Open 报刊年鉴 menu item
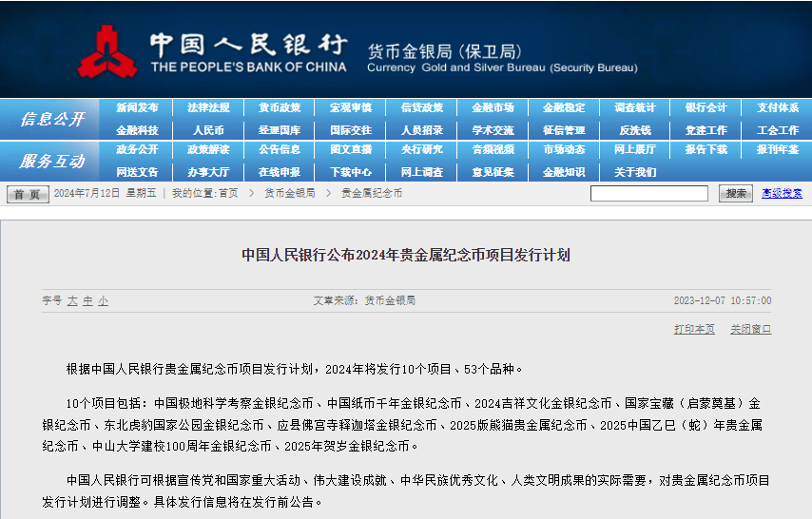 point(778,149)
